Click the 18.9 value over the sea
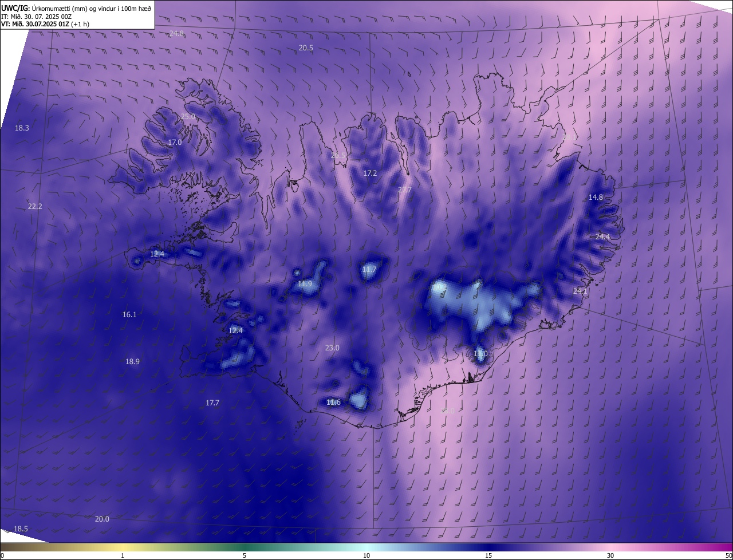The width and height of the screenshot is (733, 560). 132,362
